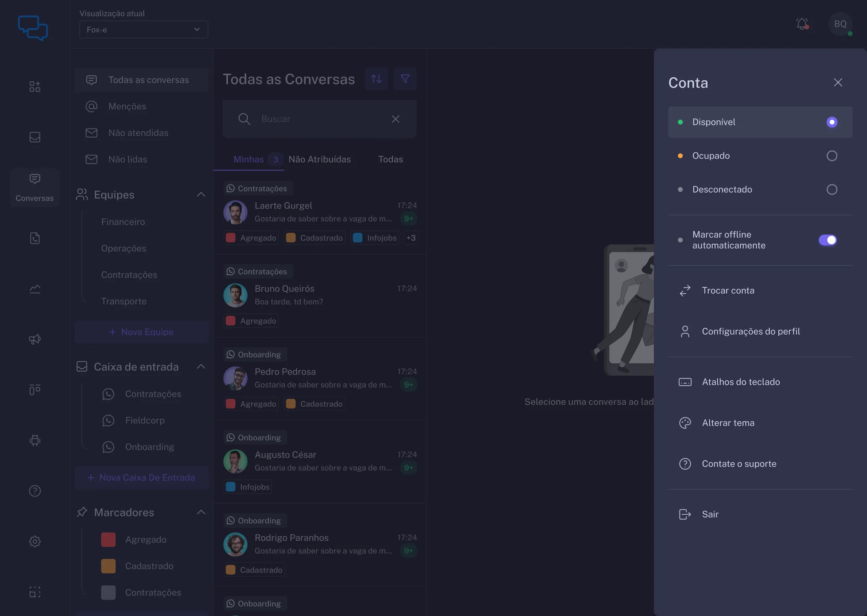This screenshot has height=616, width=867.
Task: Click the keyboard icon for Atalhos do teclado
Action: (x=685, y=382)
